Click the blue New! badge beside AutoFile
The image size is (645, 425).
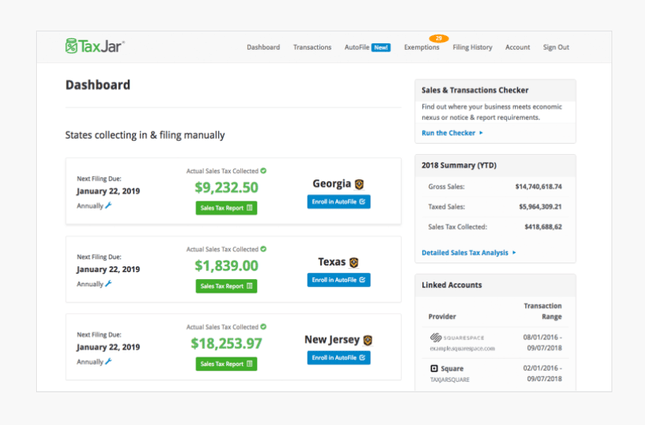click(x=381, y=47)
